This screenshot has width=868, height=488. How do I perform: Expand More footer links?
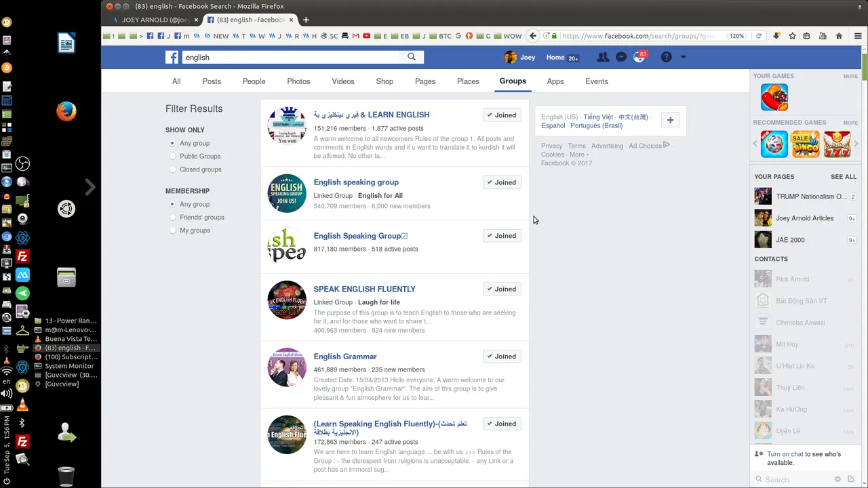pyautogui.click(x=579, y=155)
